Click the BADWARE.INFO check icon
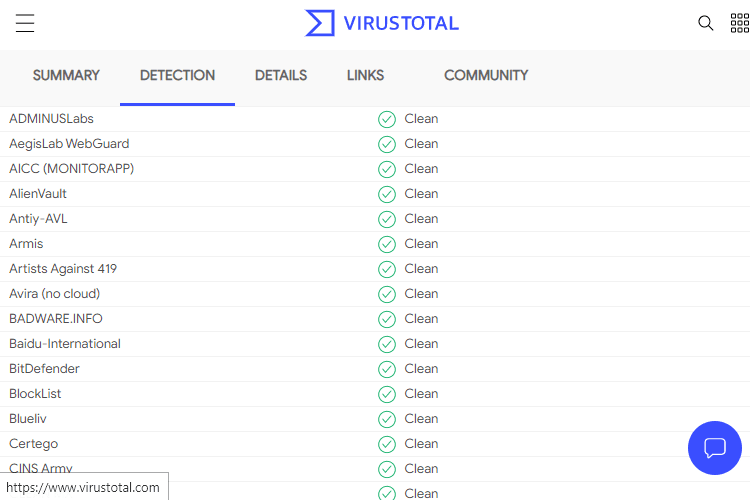The height and width of the screenshot is (500, 750). coord(387,319)
